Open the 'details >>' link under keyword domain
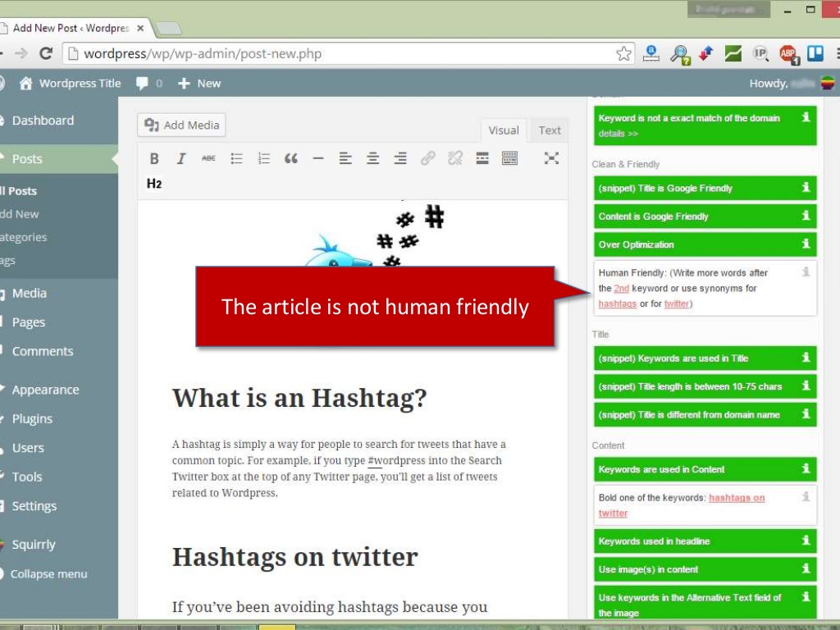This screenshot has height=630, width=840. coord(619,134)
